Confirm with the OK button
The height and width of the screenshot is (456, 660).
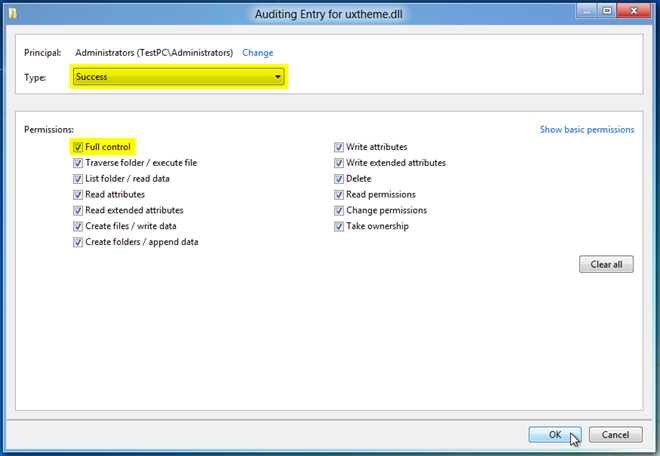(555, 435)
